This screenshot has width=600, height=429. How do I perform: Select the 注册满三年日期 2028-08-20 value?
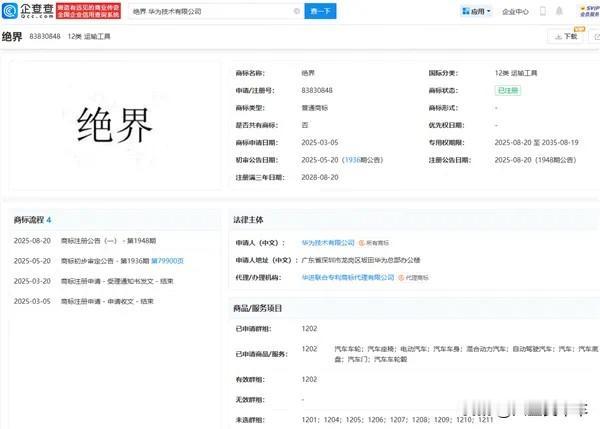point(320,177)
